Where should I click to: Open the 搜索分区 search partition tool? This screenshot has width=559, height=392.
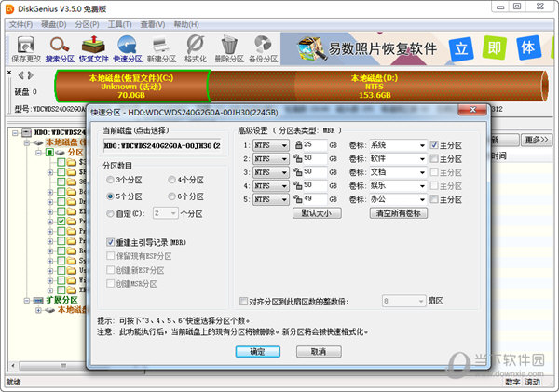pos(60,49)
